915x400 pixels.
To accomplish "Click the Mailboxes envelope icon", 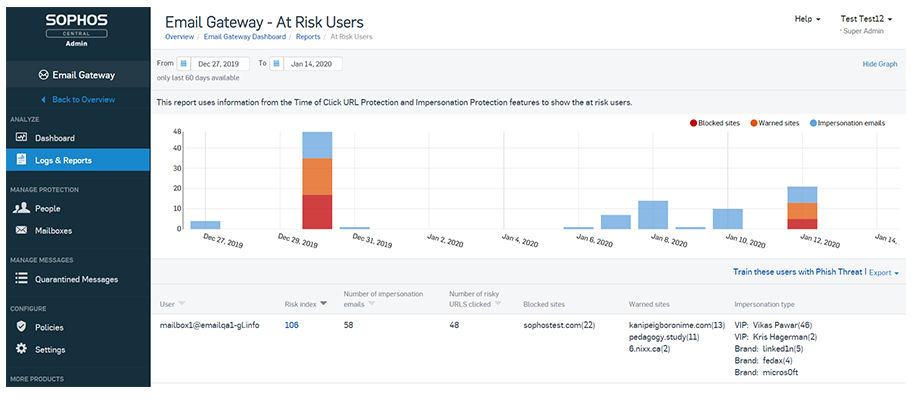I will click(x=21, y=230).
